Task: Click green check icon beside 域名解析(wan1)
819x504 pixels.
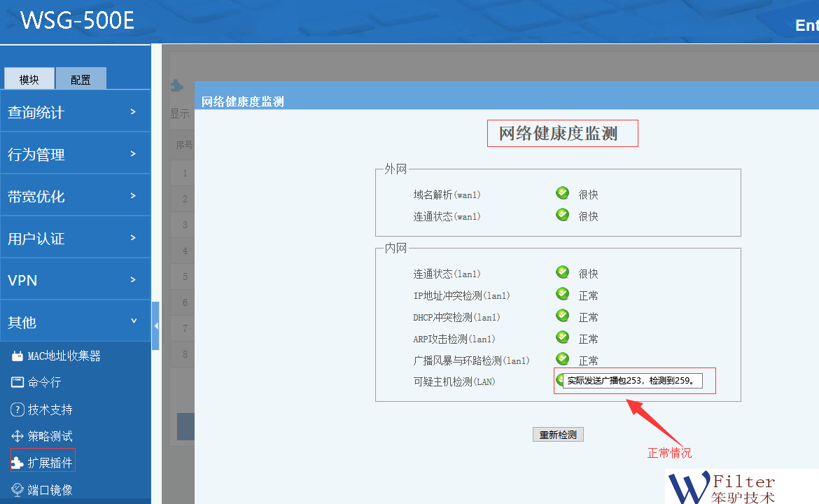Action: point(562,193)
